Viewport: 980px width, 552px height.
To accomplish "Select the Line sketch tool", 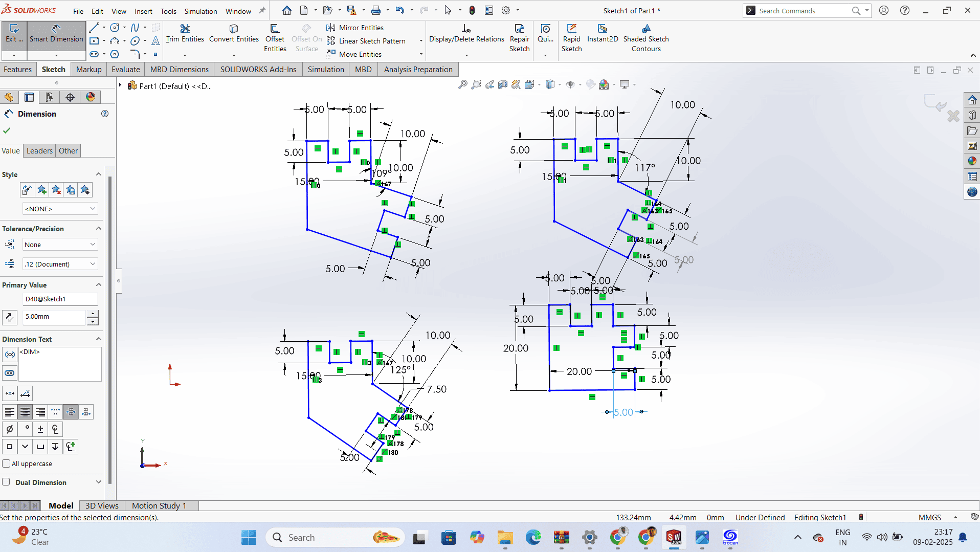I will [94, 28].
